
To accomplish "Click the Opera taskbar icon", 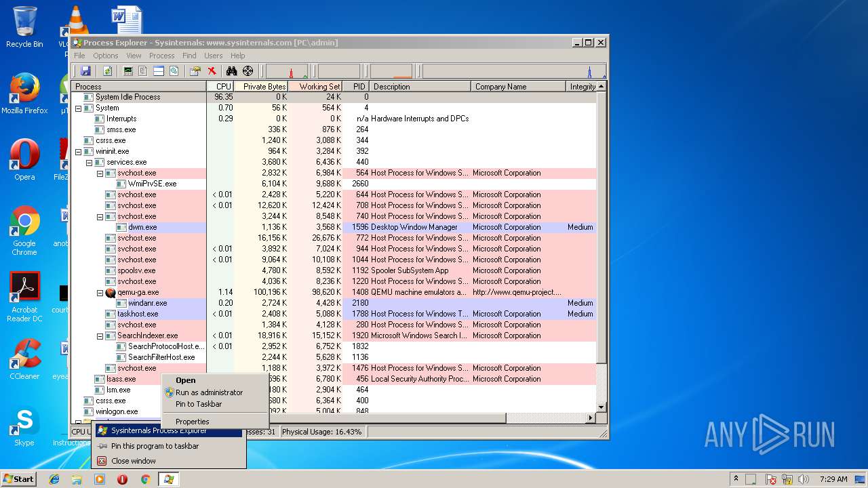I will point(123,479).
